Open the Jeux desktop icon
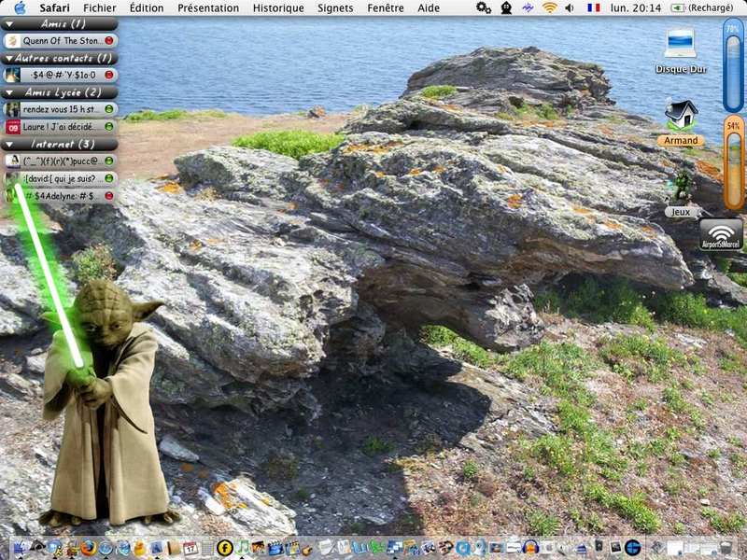 pos(682,188)
